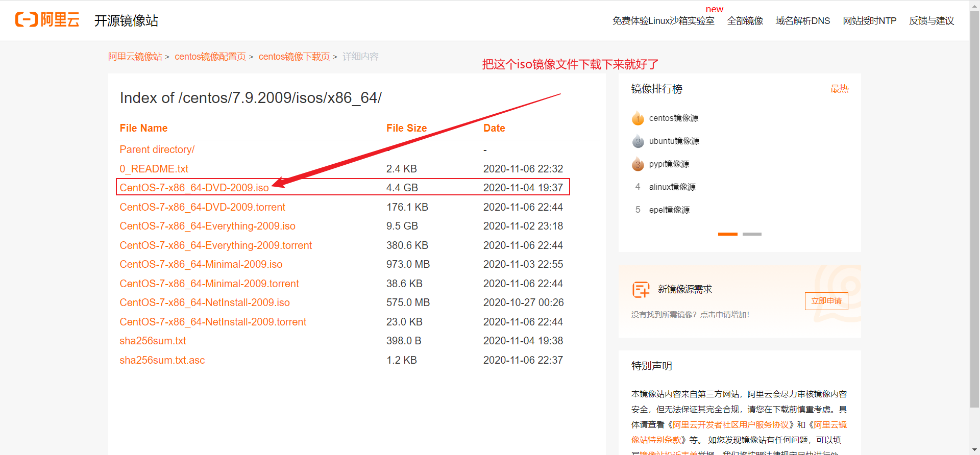Viewport: 980px width, 455px height.
Task: Click the Aliyun logo icon
Action: pos(47,20)
